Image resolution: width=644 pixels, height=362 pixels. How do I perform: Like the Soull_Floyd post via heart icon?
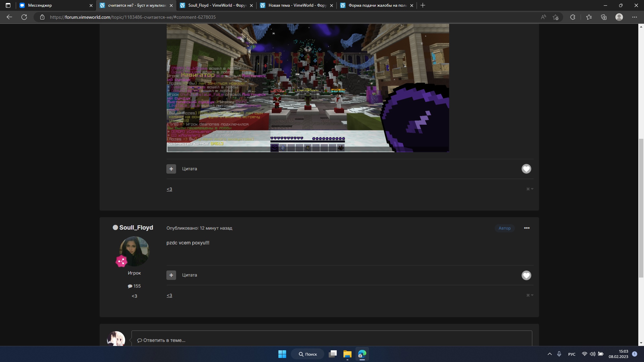[526, 275]
